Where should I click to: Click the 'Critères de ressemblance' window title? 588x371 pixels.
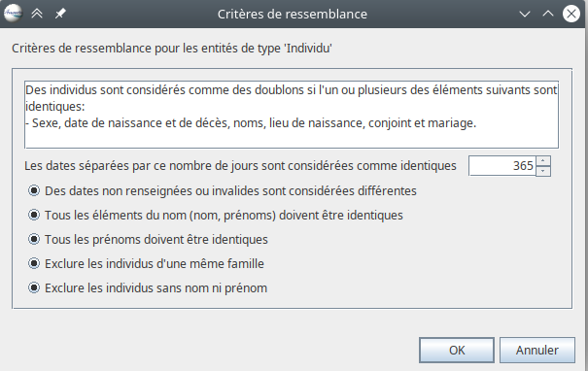point(293,14)
